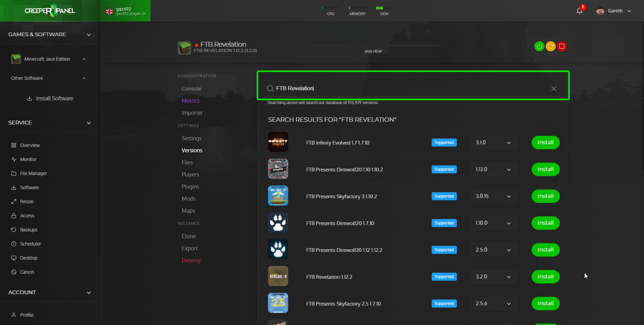
Task: Open the notifications bell
Action: 580,11
